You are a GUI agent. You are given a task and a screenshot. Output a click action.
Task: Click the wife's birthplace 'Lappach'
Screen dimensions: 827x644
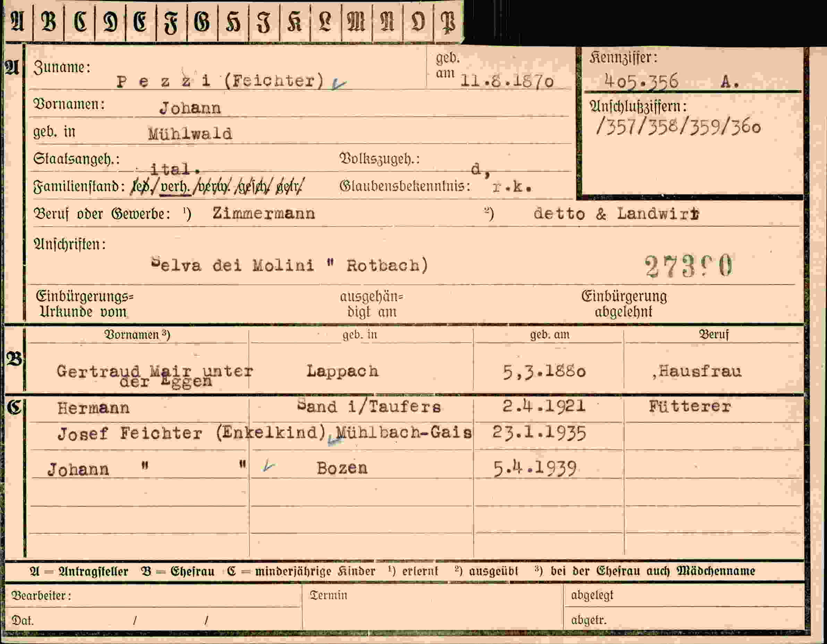(x=342, y=371)
